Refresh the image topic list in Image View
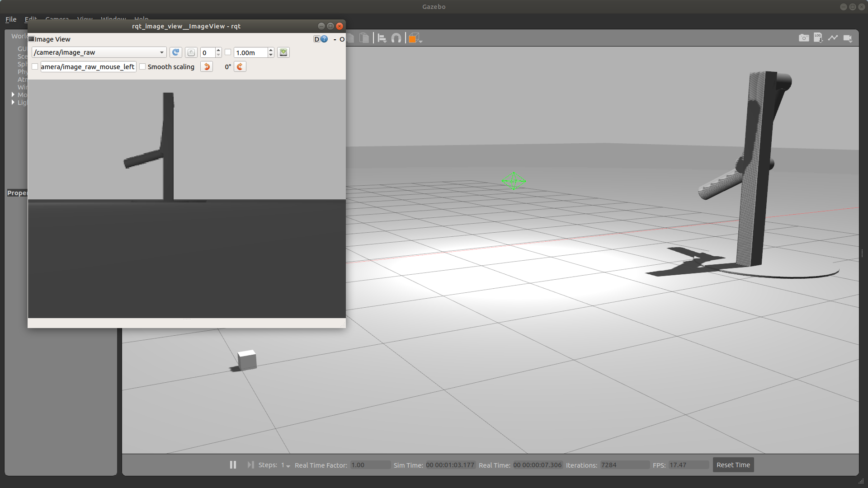The height and width of the screenshot is (488, 868). (x=175, y=52)
